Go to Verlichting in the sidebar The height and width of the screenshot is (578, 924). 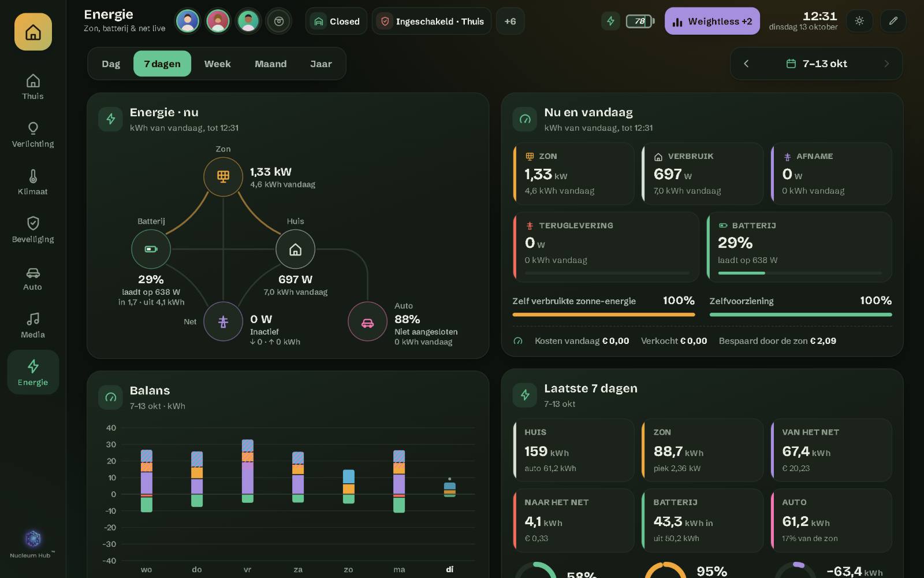click(33, 135)
